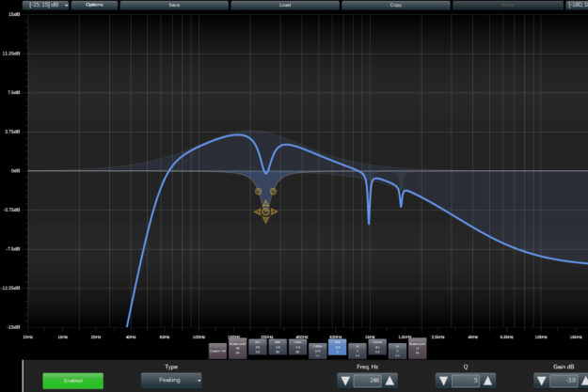Image resolution: width=588 pixels, height=392 pixels.
Task: Decrease the Freq. Hz value with down arrow
Action: (x=345, y=381)
